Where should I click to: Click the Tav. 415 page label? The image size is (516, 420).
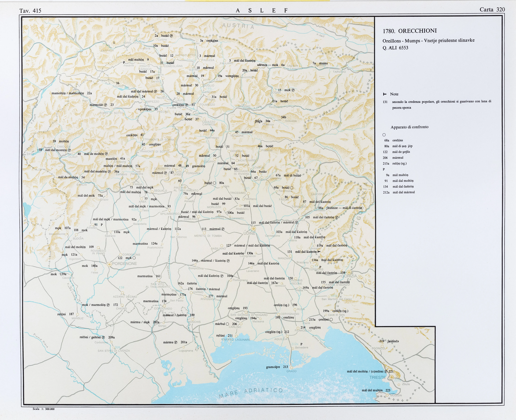tap(30, 11)
